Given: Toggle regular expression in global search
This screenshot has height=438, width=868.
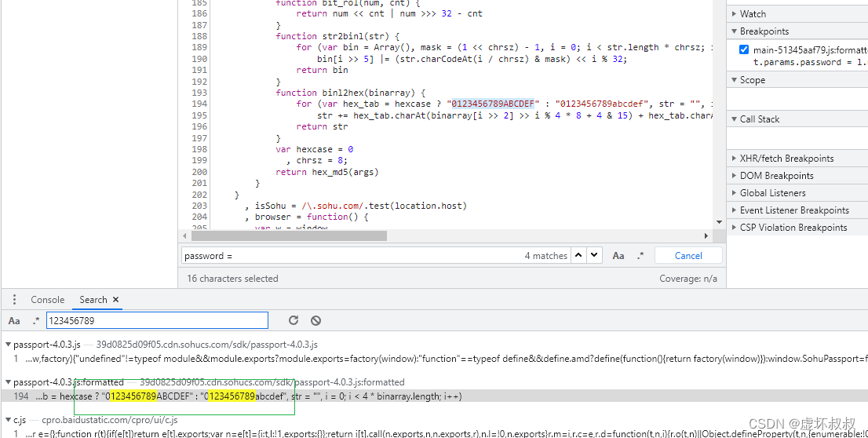Looking at the screenshot, I should point(36,320).
